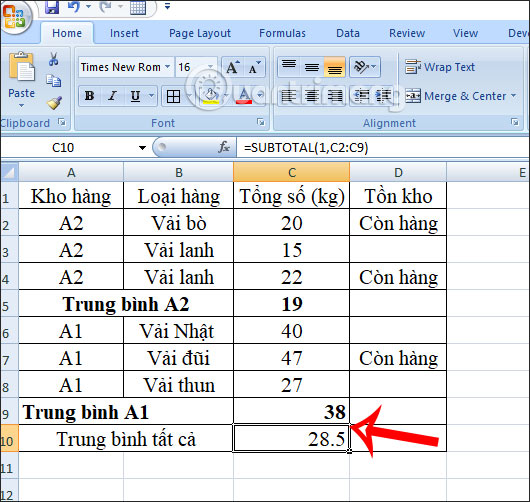Click the table grid icon in quick access toolbar
Viewport: 530px width, 502px height.
pyautogui.click(x=138, y=7)
